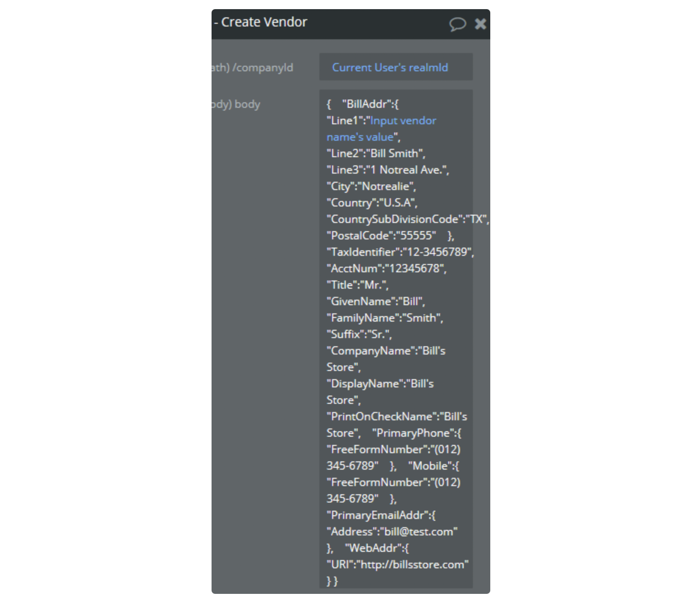Click the "Line2":"Bill Smith" text in body
Viewport: 700px width, 603px height.
tap(376, 153)
